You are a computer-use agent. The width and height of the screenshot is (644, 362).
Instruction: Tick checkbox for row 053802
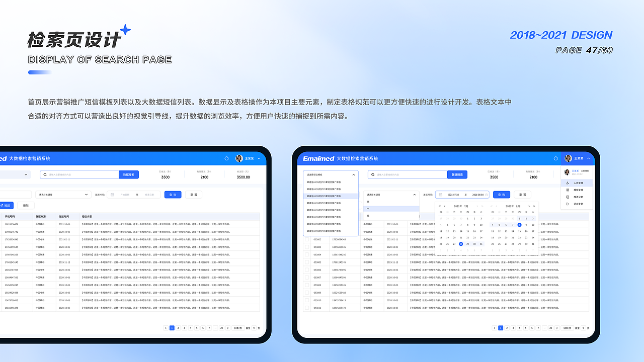(x=307, y=239)
